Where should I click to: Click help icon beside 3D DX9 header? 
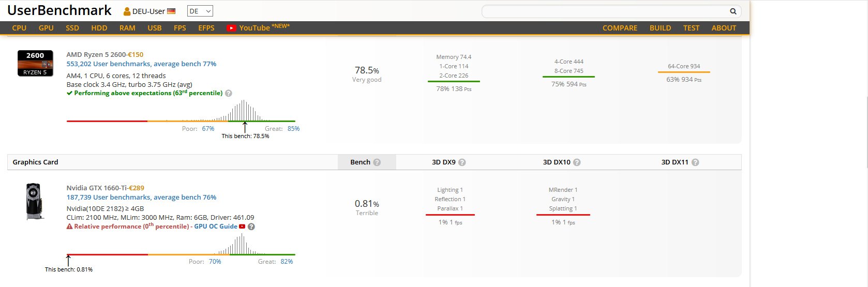point(462,162)
